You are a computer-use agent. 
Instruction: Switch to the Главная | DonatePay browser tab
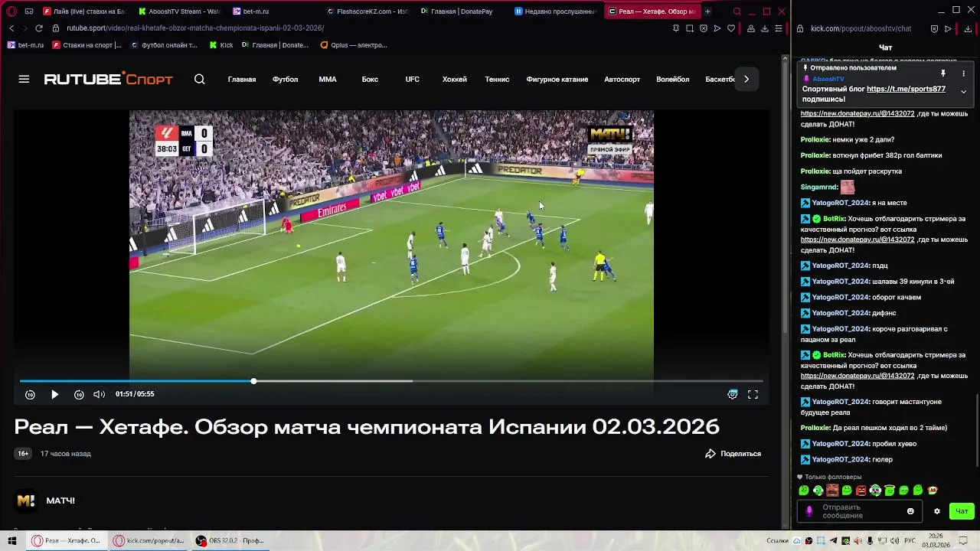pyautogui.click(x=462, y=11)
